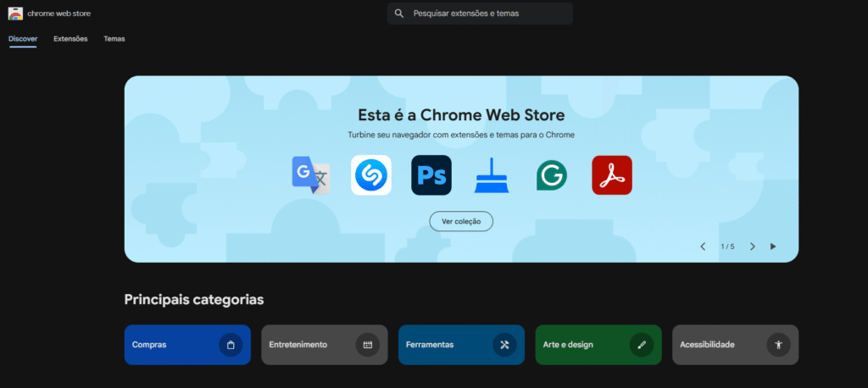
Task: Click the shopping bag icon in Compras
Action: [x=231, y=345]
